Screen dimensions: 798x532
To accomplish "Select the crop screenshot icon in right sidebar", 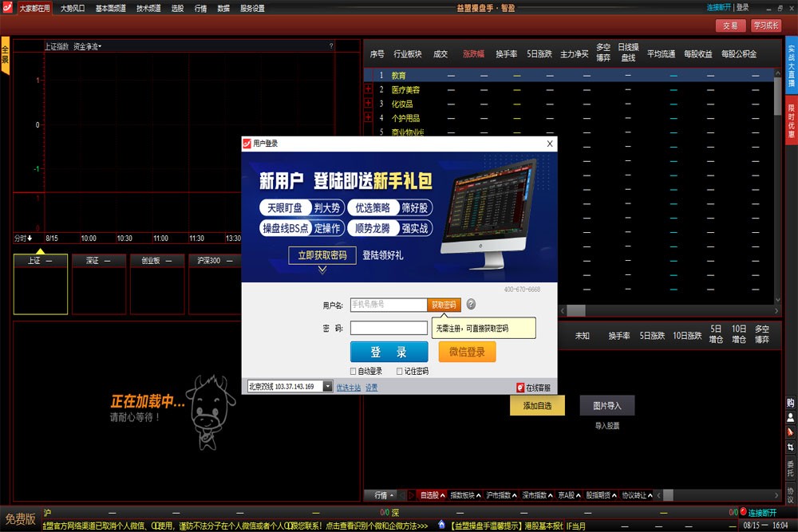I will 790,447.
